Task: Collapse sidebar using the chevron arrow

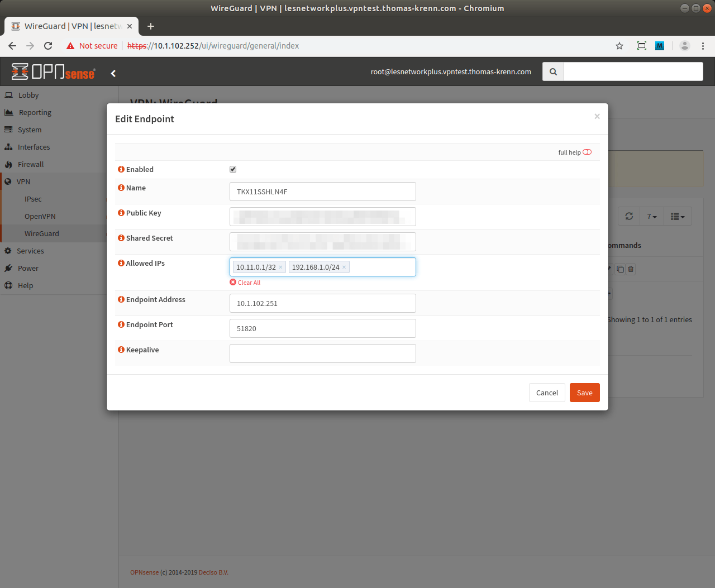Action: pos(113,73)
